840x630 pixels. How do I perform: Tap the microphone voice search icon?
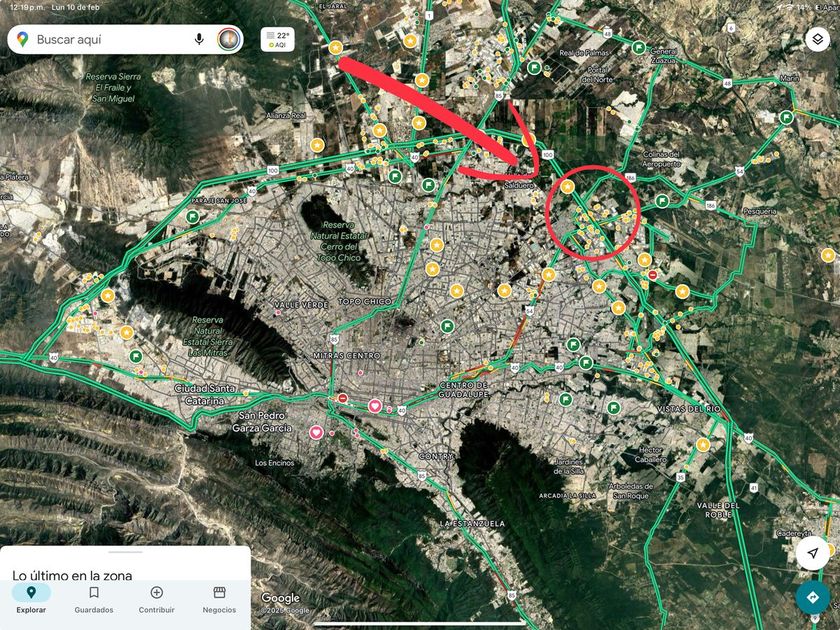tap(199, 39)
